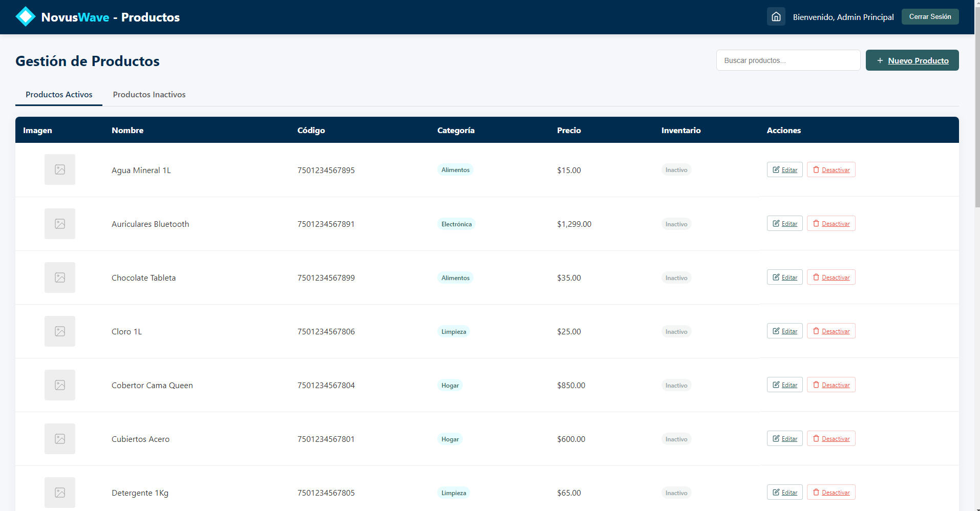Select the Productos Activos tab
This screenshot has width=980, height=511.
59,95
